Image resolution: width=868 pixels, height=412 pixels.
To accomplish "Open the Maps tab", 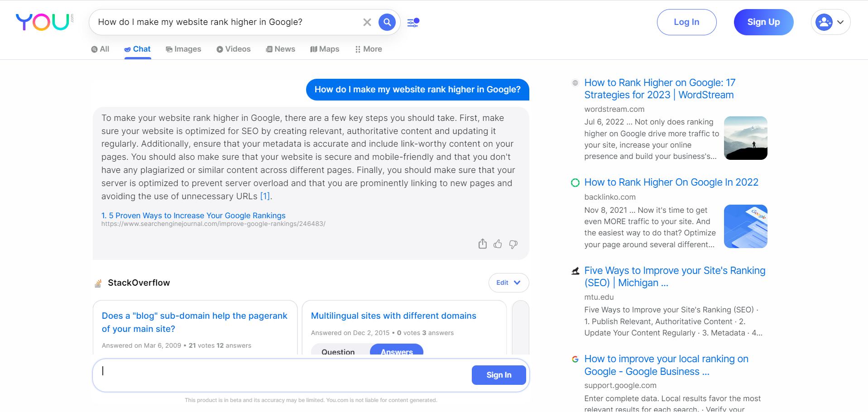I will [325, 49].
